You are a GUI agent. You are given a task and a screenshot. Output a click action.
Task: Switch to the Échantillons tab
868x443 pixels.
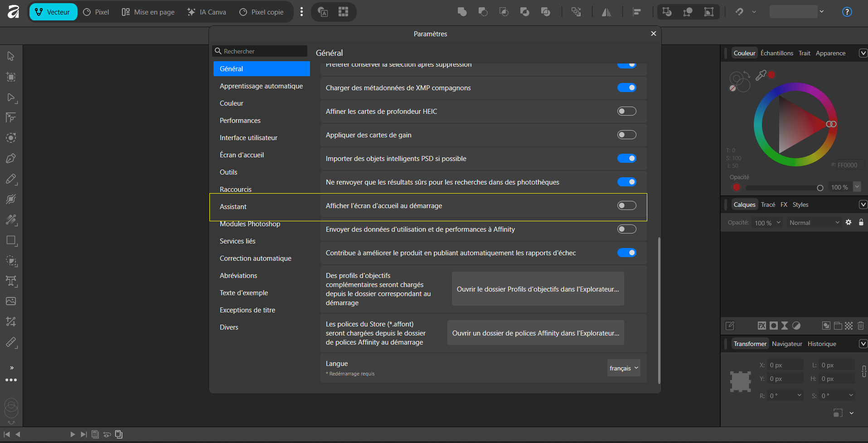(777, 53)
